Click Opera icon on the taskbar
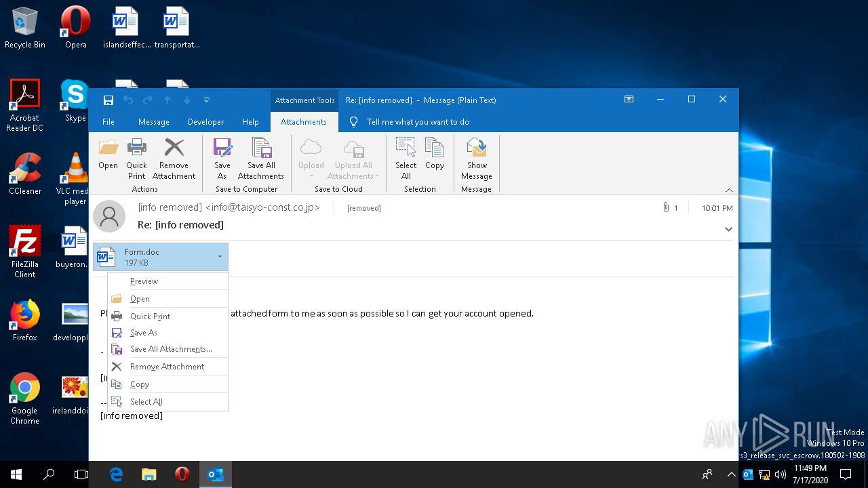The width and height of the screenshot is (868, 488). 182,474
